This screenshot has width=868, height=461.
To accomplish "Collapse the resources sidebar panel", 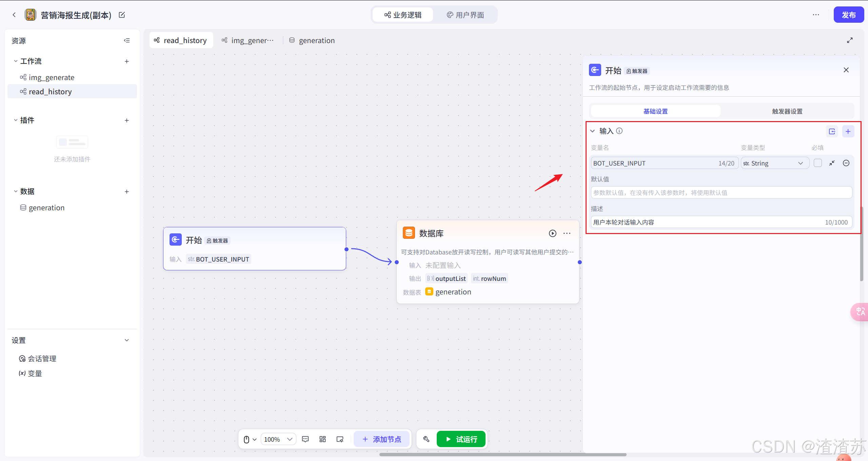I will click(127, 40).
